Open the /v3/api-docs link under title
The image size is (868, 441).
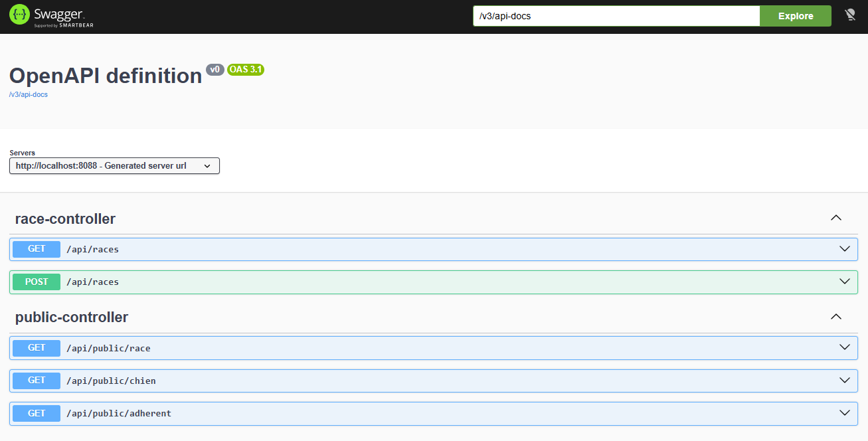[x=29, y=94]
